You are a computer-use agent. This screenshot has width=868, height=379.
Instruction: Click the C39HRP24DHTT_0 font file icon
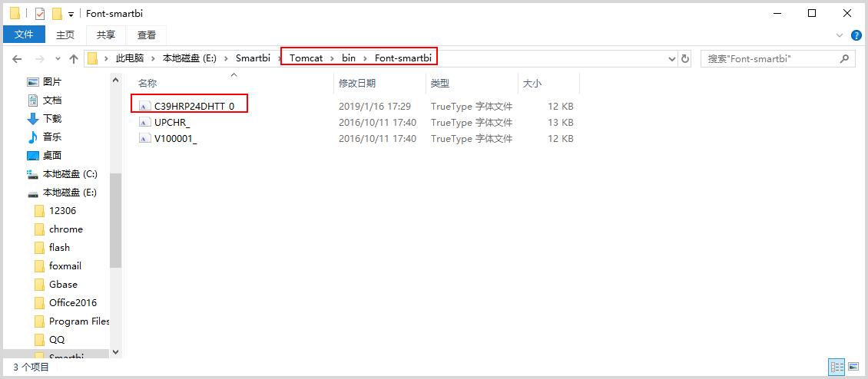point(144,106)
